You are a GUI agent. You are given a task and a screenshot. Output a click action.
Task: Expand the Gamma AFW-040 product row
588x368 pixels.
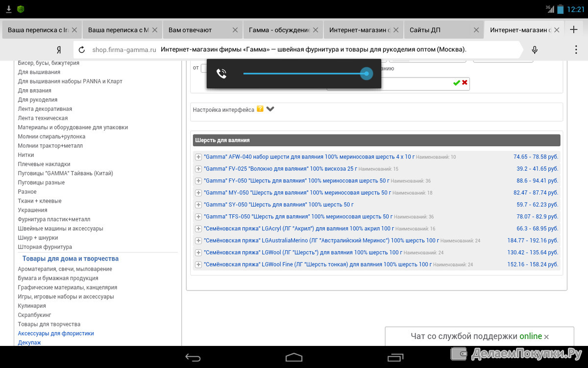[x=198, y=157]
